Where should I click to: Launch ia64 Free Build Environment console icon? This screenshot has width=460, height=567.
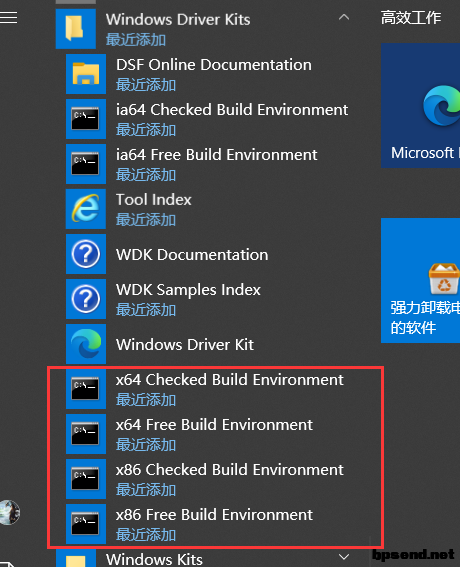pos(86,164)
